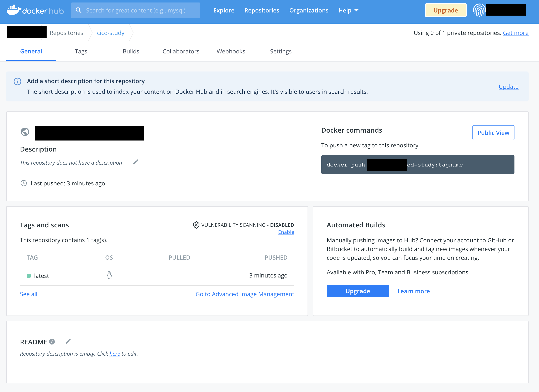Click the 'latest' tag name
The height and width of the screenshot is (392, 539).
coord(42,276)
